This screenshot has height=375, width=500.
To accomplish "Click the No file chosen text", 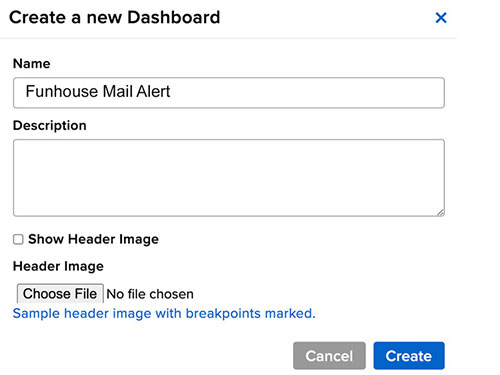I will click(150, 294).
